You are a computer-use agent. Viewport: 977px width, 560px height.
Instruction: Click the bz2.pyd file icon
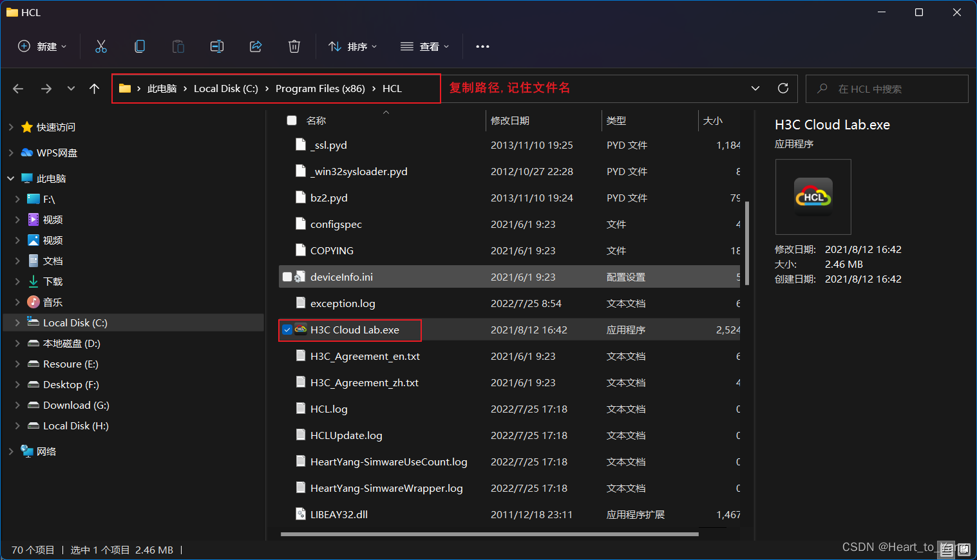[x=300, y=198]
